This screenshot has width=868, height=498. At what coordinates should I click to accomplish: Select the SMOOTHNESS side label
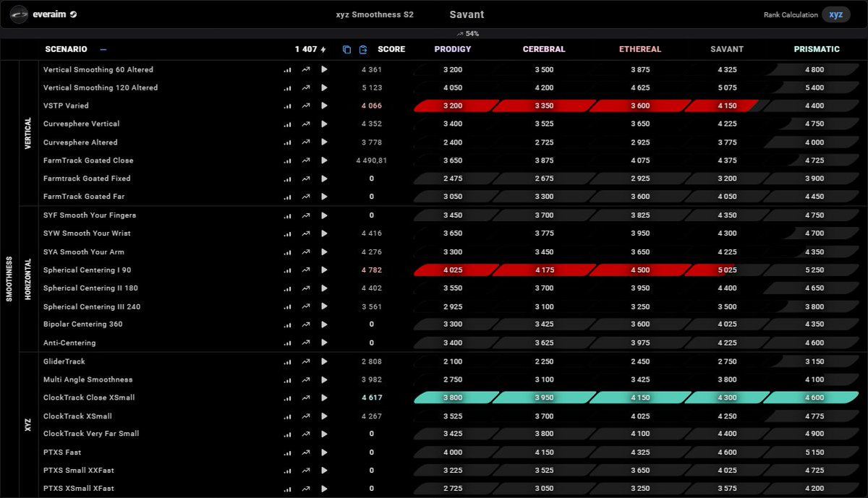[x=9, y=279]
